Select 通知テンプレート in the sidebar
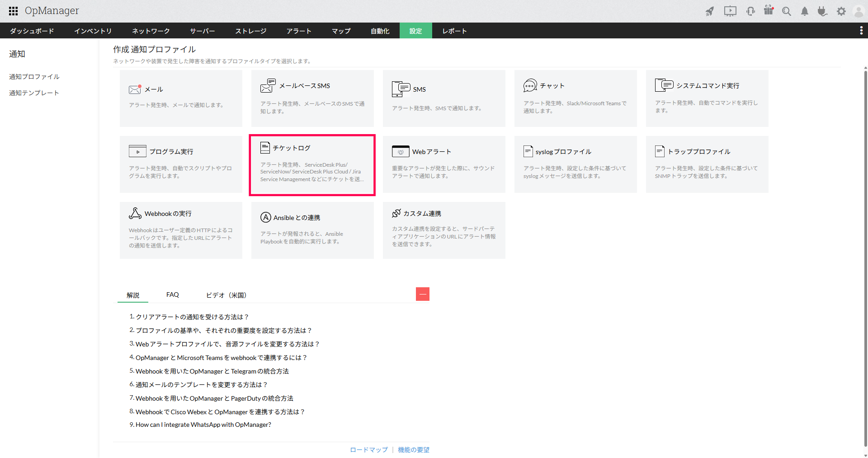This screenshot has width=868, height=458. [x=34, y=93]
